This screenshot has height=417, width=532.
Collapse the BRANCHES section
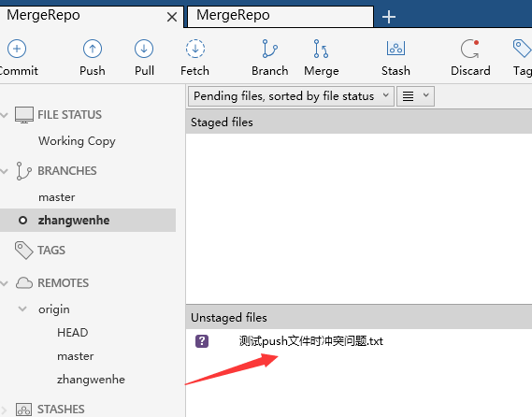[4, 171]
